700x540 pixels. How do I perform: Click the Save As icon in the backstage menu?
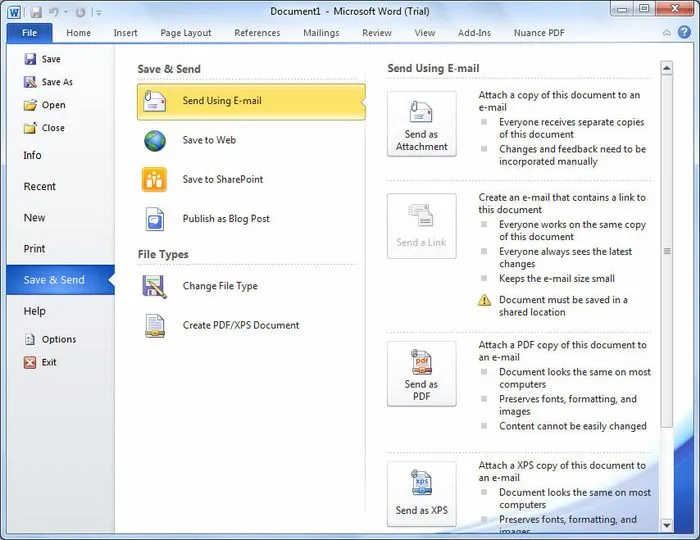[x=30, y=82]
